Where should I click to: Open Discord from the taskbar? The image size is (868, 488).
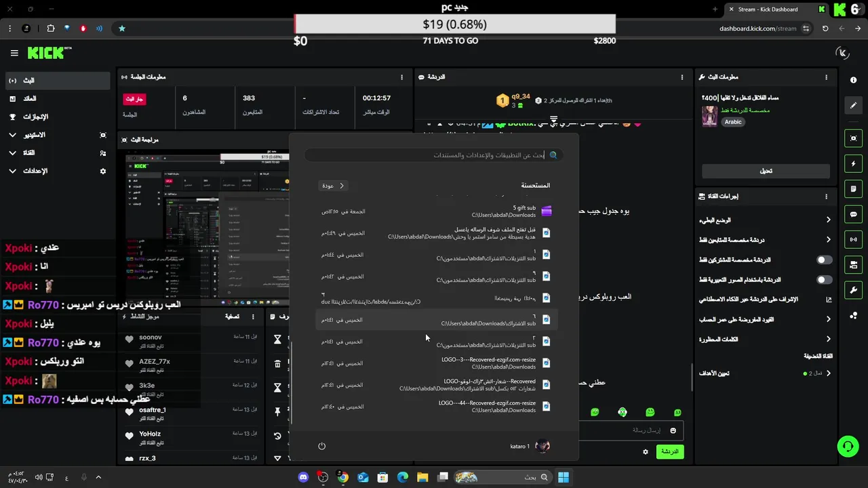303,477
